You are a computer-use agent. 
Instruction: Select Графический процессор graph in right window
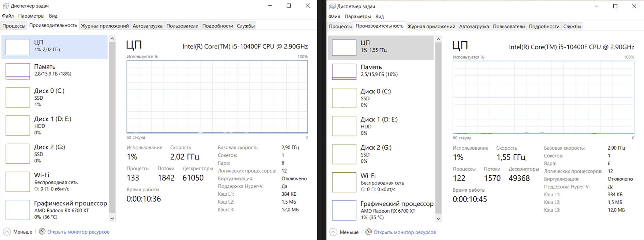344,210
